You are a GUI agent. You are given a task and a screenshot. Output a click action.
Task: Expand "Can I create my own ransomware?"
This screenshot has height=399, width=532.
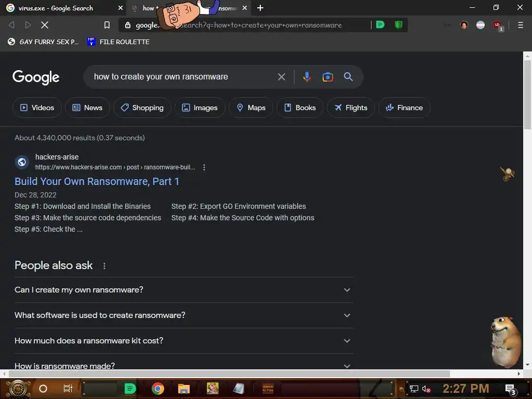pos(183,290)
